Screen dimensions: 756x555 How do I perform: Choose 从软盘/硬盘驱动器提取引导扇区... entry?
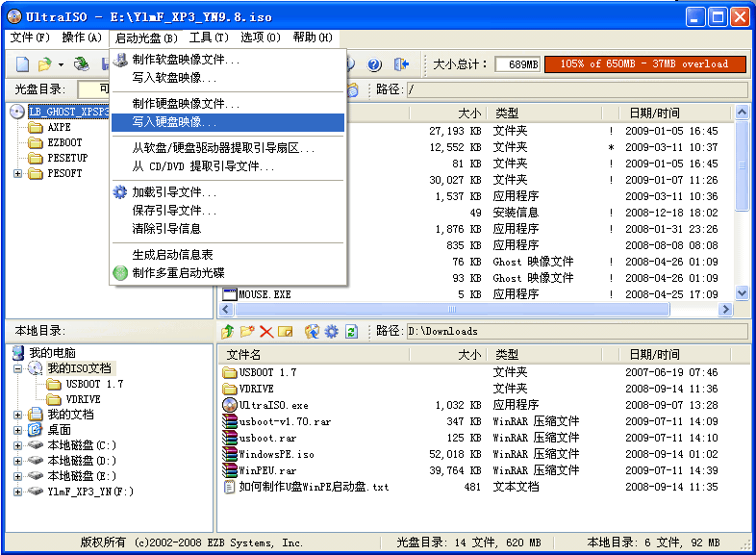click(228, 148)
